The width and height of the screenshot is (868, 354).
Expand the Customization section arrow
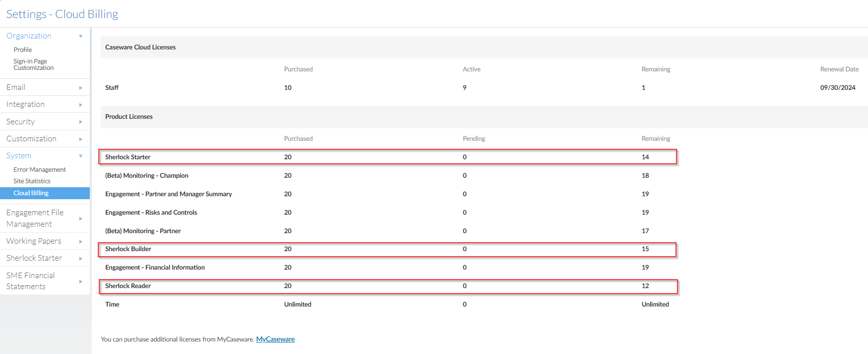click(x=80, y=139)
